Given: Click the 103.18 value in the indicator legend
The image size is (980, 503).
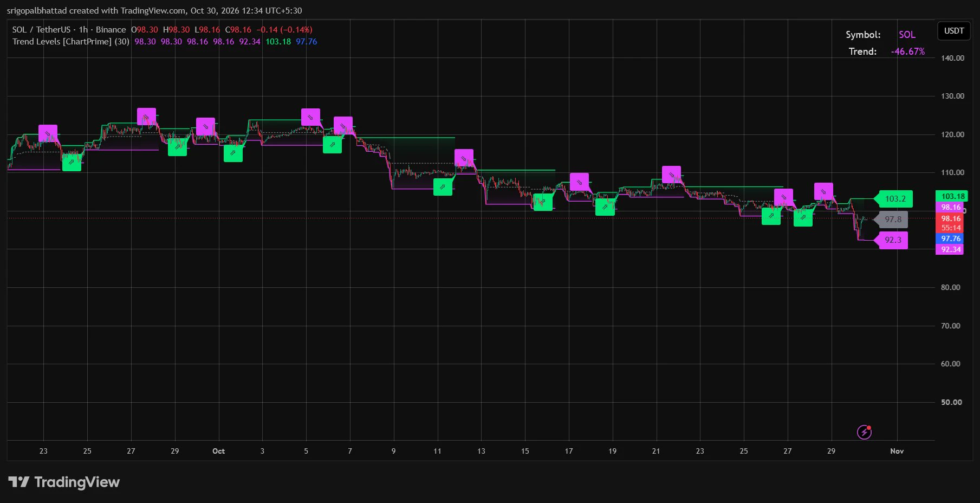Looking at the screenshot, I should [278, 42].
